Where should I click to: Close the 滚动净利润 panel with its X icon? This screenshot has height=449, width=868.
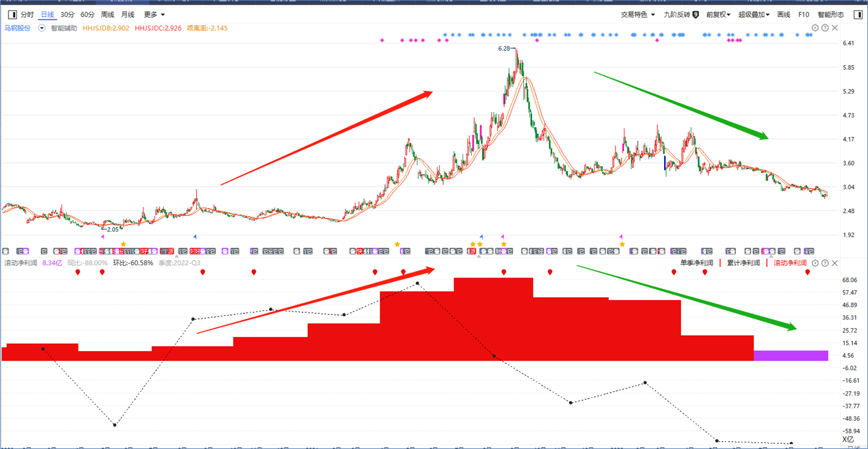click(x=835, y=263)
